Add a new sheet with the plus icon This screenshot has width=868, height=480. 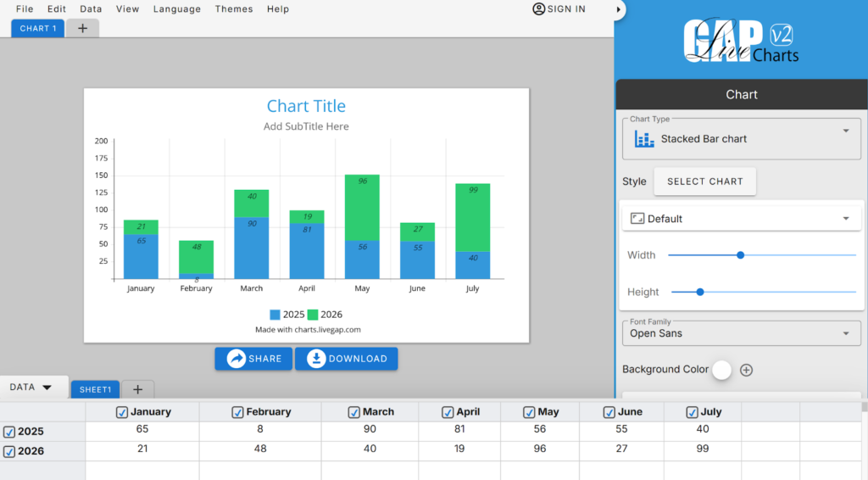click(x=138, y=390)
